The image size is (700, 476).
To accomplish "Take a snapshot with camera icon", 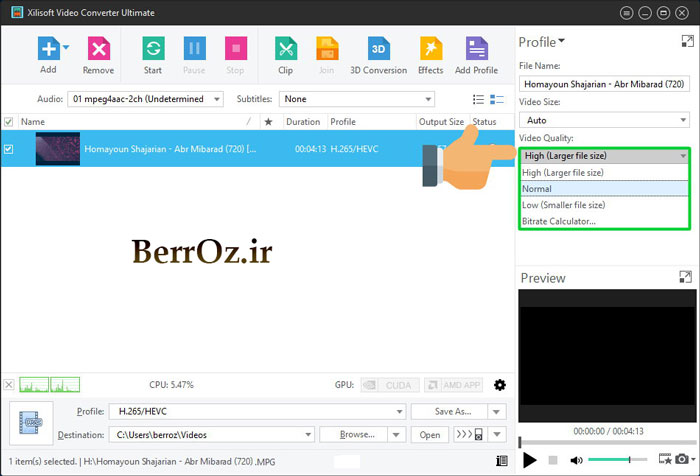I will (x=683, y=460).
